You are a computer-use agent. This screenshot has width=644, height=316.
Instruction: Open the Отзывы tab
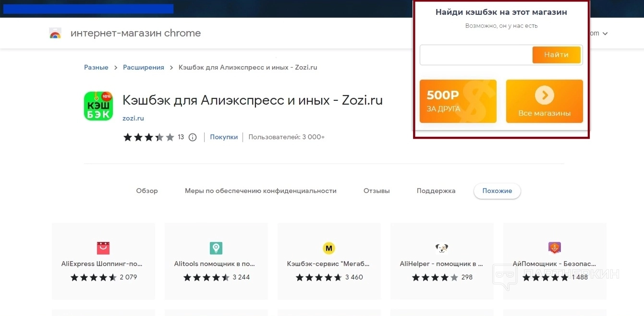(377, 191)
